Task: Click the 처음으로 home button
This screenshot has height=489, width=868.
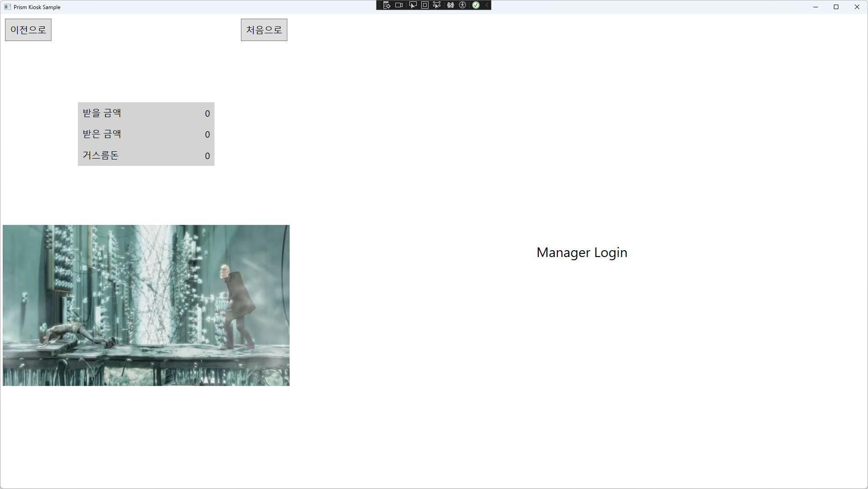Action: pyautogui.click(x=264, y=30)
